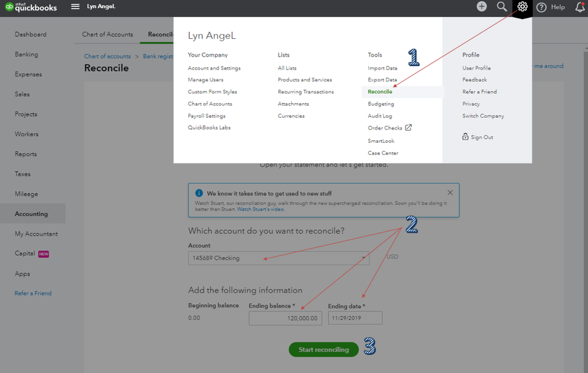Open Custom Form Styles
588x373 pixels.
(212, 91)
